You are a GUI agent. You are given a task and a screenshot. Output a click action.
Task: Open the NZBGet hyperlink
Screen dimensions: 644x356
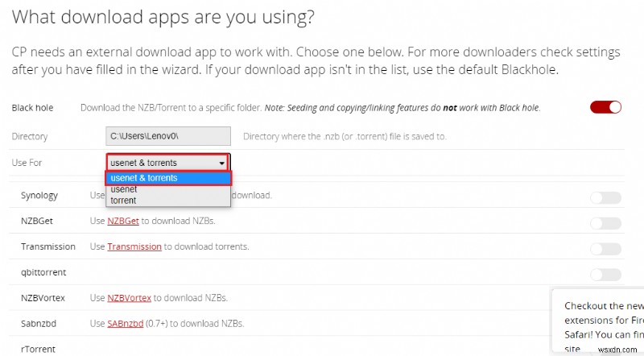click(125, 221)
